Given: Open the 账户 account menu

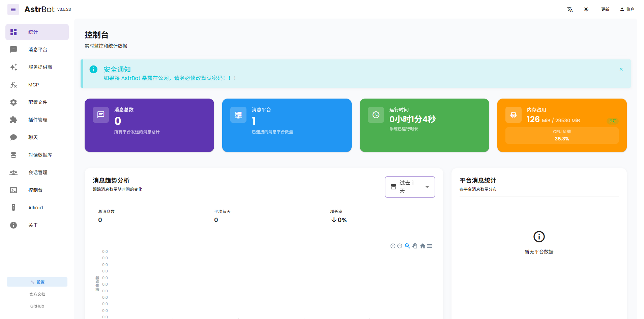Looking at the screenshot, I should [627, 9].
